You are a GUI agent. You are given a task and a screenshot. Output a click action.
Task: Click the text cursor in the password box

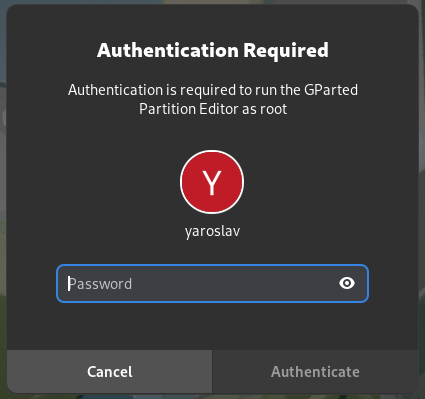(x=69, y=284)
